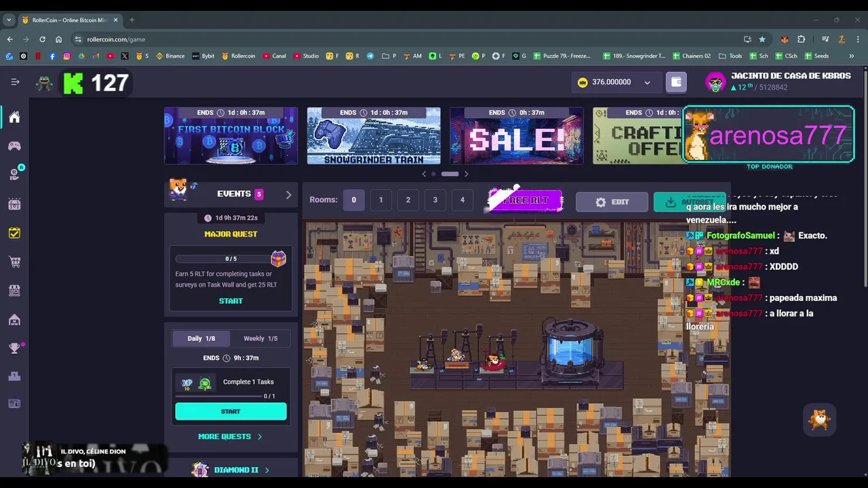Open the shopping cart store icon in the sidebar
The image size is (868, 488).
tap(14, 262)
